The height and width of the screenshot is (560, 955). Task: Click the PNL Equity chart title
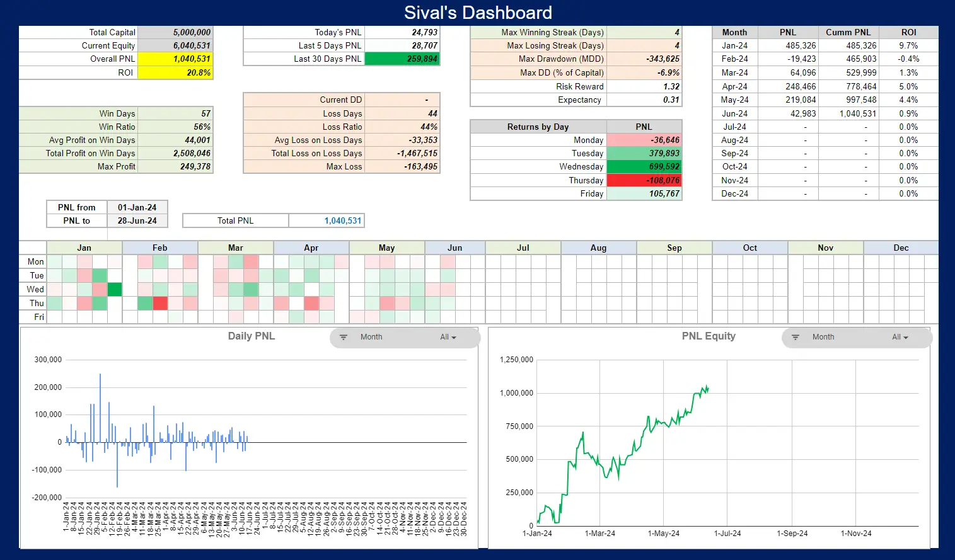[709, 336]
